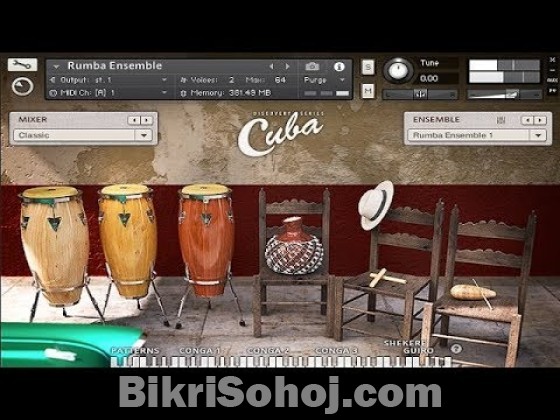Click the Tune knob
This screenshot has width=560, height=420.
click(398, 70)
